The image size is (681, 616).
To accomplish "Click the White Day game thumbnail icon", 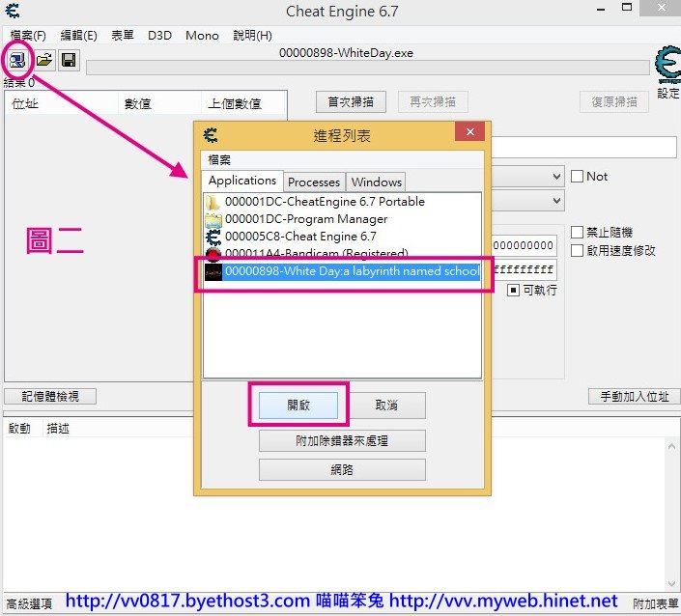I will point(213,271).
